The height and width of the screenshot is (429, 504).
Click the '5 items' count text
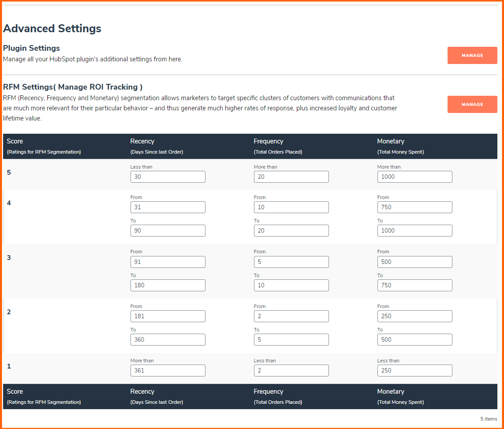[489, 419]
